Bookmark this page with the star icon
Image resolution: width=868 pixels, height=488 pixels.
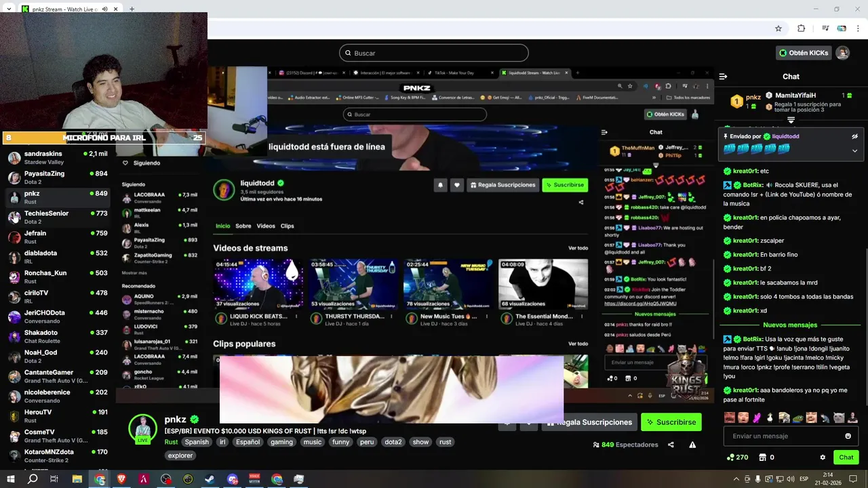click(778, 28)
